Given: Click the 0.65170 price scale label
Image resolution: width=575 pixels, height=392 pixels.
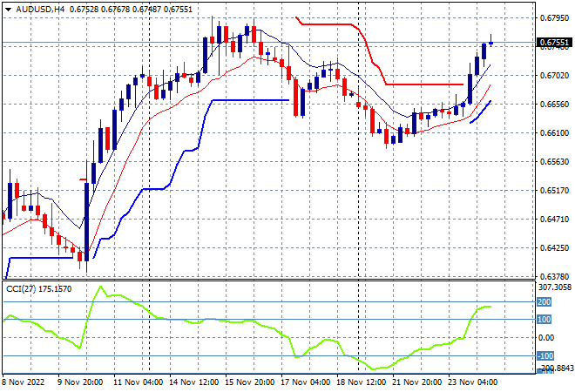Looking at the screenshot, I should pyautogui.click(x=555, y=190).
